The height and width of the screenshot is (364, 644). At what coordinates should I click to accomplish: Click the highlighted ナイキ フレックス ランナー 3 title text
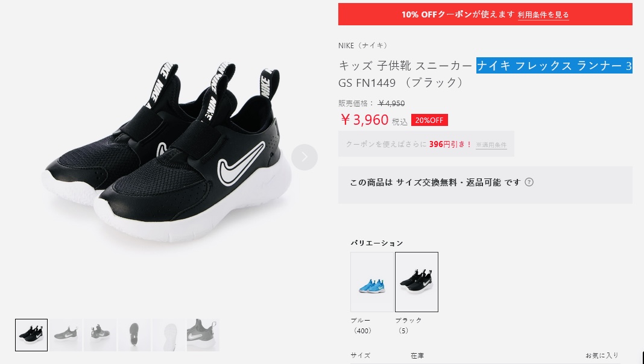coord(554,66)
